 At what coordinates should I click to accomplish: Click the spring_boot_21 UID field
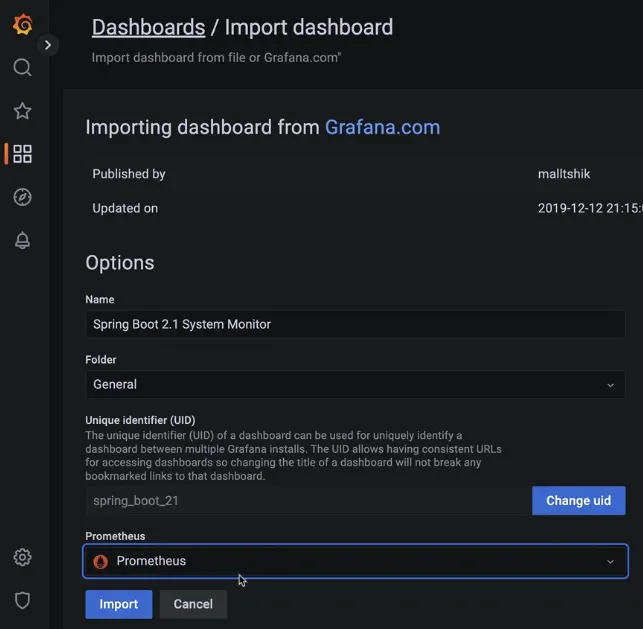308,501
